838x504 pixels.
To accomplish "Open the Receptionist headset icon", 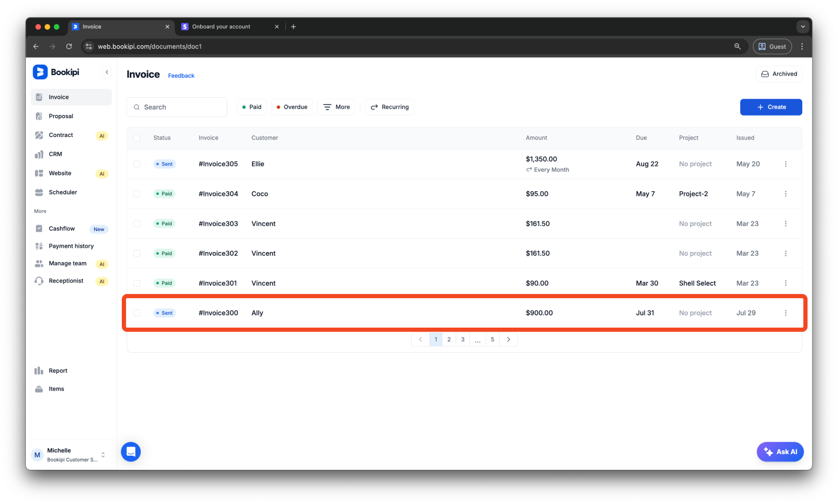I will [x=39, y=281].
